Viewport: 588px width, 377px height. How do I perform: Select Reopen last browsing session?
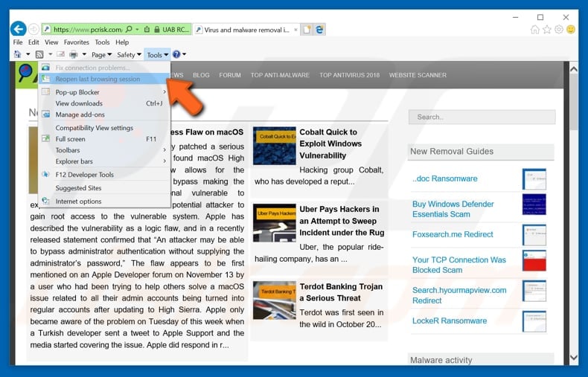coord(104,79)
